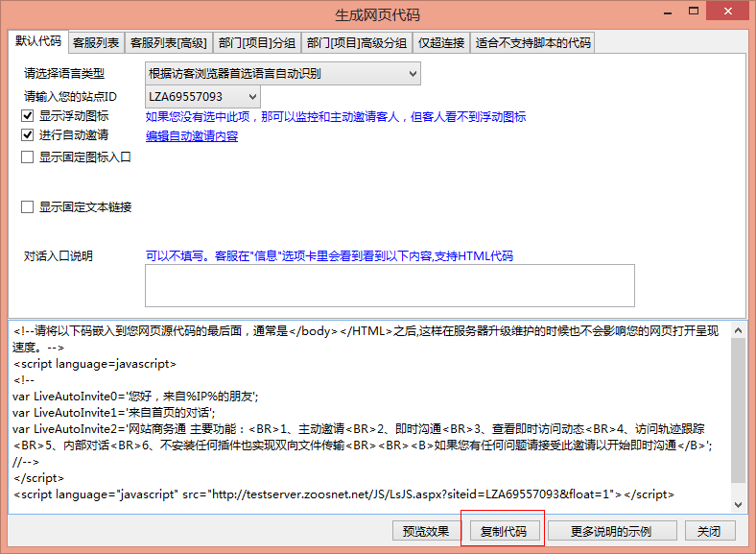Image resolution: width=756 pixels, height=554 pixels.
Task: Go to the 部门[项目]高级分组 tab
Action: click(357, 42)
